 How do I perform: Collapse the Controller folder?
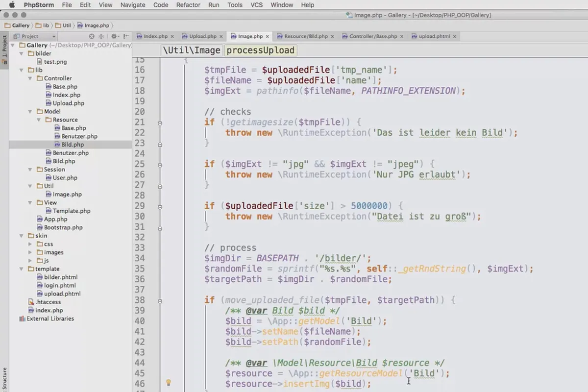(31, 78)
